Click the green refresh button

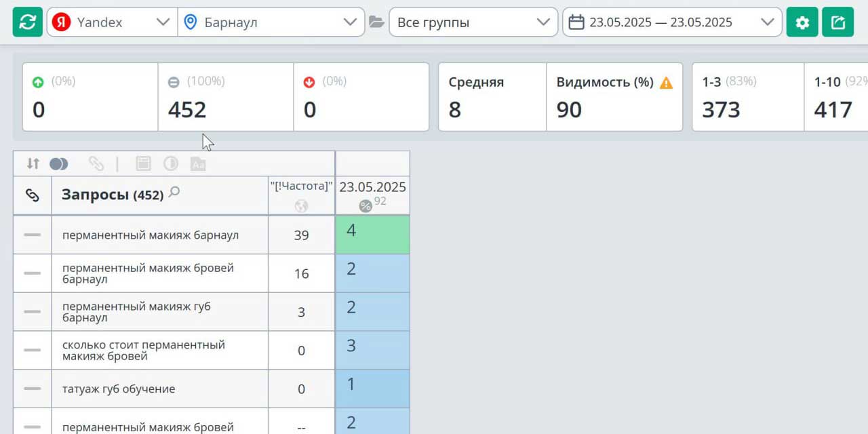pos(28,22)
